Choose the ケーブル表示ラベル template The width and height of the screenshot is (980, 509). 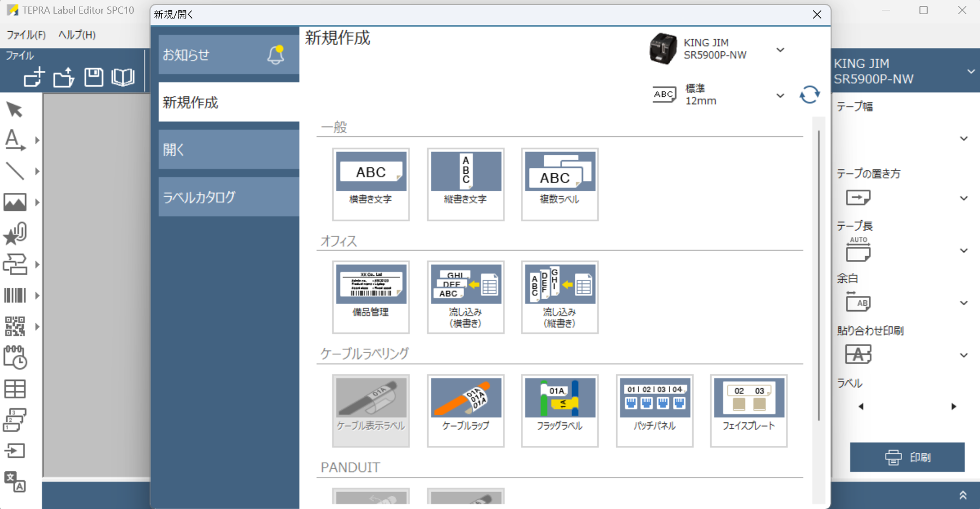[371, 410]
